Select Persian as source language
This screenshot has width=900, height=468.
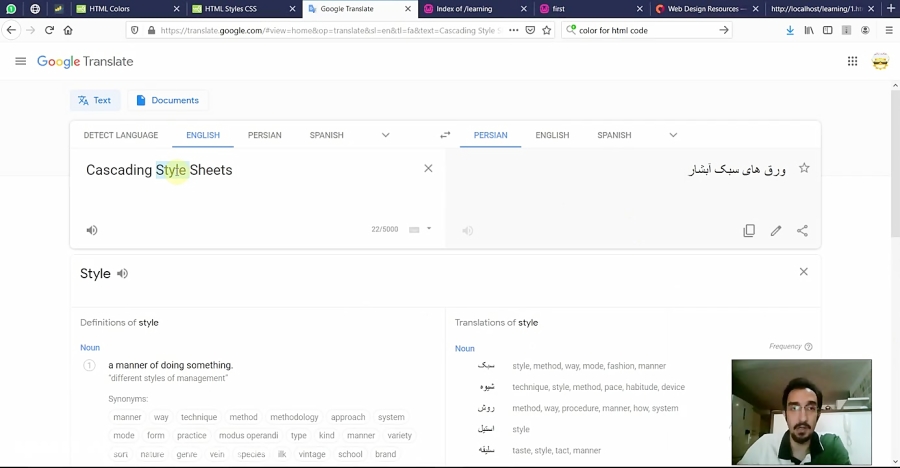[x=265, y=135]
